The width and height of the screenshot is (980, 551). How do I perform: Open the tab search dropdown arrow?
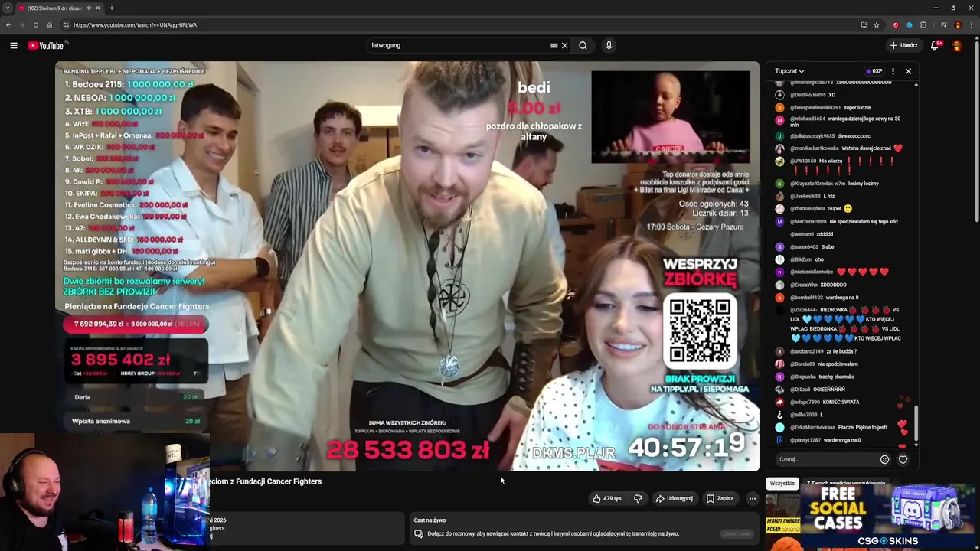[7, 8]
